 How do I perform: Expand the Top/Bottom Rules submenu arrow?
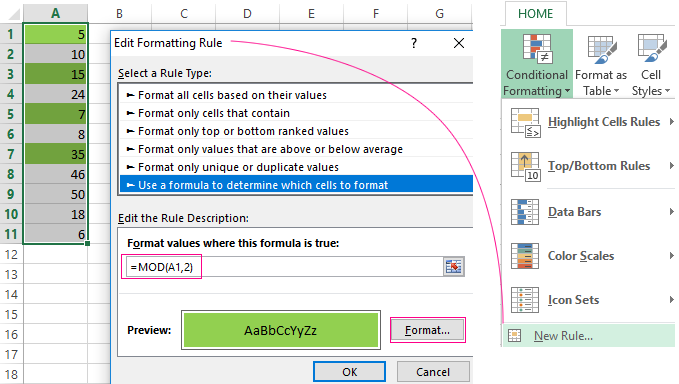671,166
